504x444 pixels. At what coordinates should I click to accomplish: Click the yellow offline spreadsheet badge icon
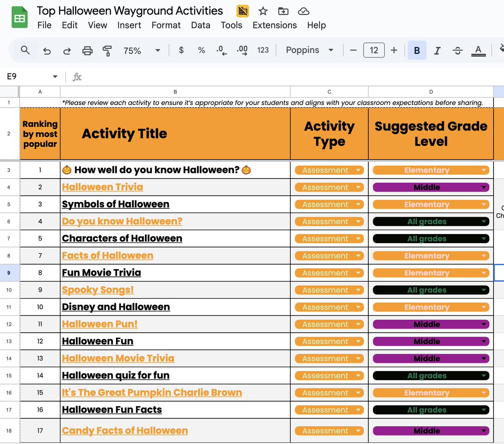click(x=243, y=11)
